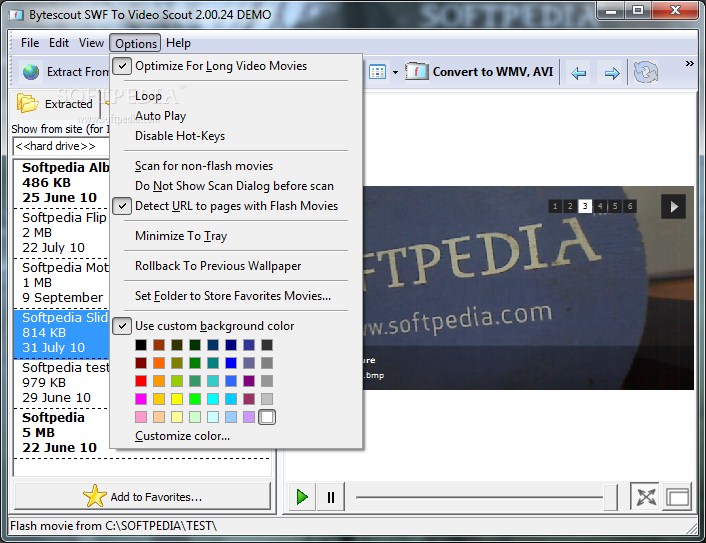Screen dimensions: 706x543
Task: Pick the white color swatch
Action: click(x=267, y=417)
